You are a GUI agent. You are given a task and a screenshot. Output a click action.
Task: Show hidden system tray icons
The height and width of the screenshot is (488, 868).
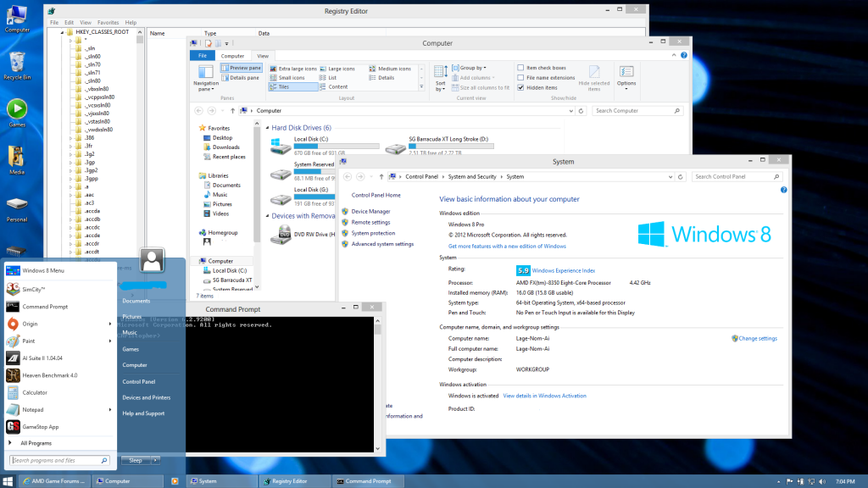pyautogui.click(x=778, y=482)
